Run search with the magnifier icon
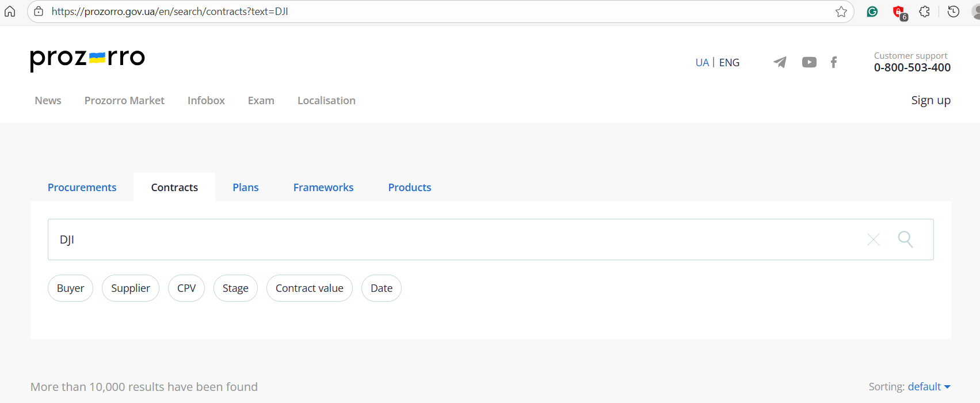This screenshot has width=980, height=403. click(x=906, y=239)
